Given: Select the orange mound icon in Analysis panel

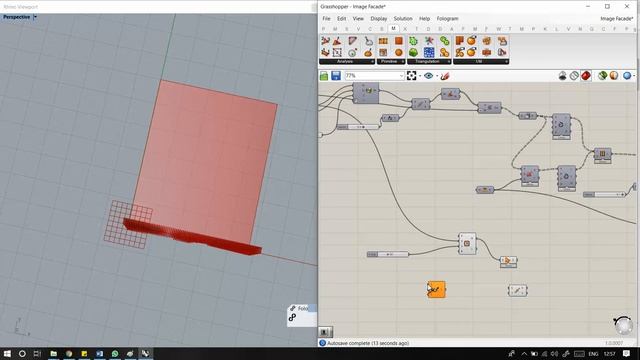Looking at the screenshot, I should (368, 52).
